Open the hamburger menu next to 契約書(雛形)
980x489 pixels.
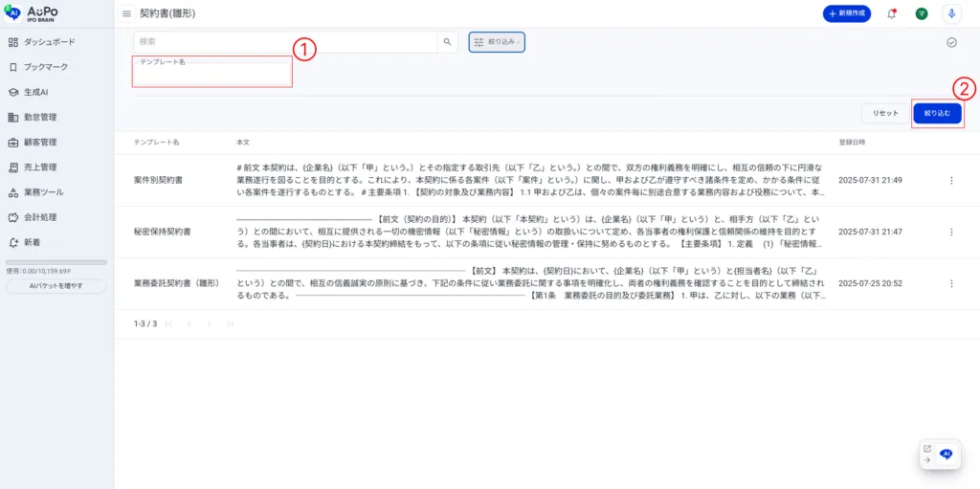(127, 13)
